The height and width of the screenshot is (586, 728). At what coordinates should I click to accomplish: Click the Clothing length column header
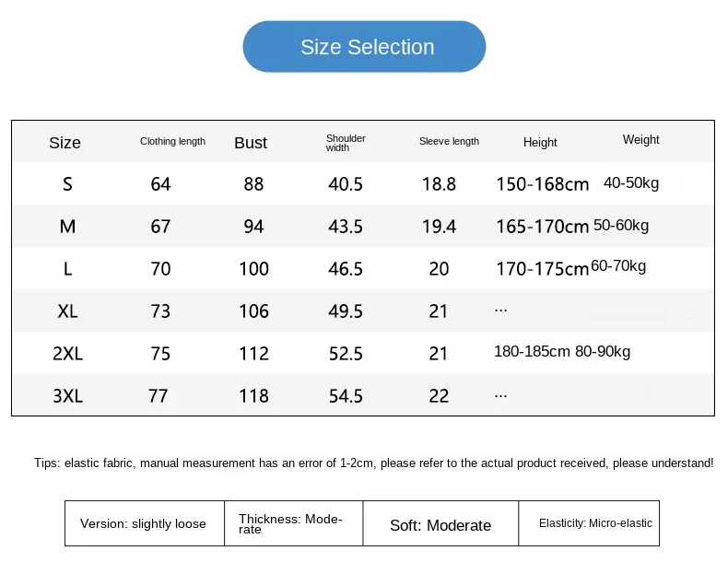[172, 142]
